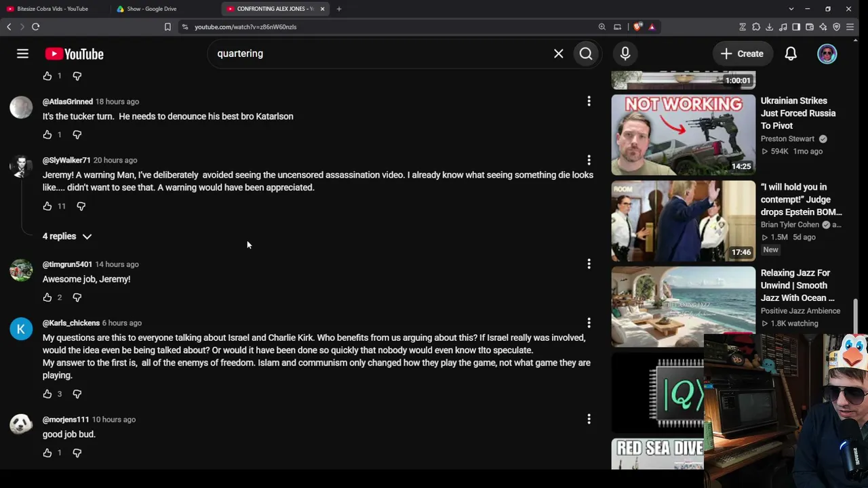Screen dimensions: 868x488
Task: Like the comment by @SlyWalker71
Action: 47,206
